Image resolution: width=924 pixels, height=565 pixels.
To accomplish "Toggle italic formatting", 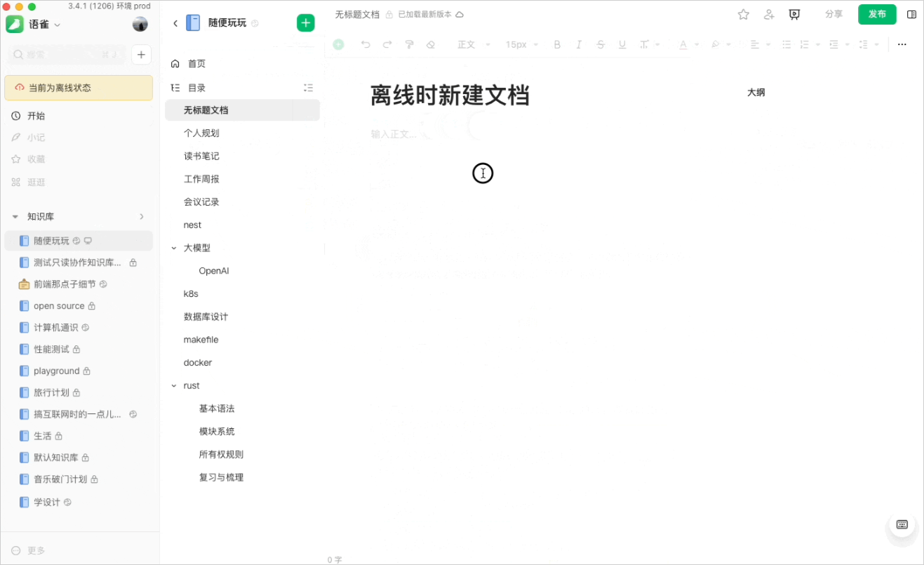I will 579,44.
